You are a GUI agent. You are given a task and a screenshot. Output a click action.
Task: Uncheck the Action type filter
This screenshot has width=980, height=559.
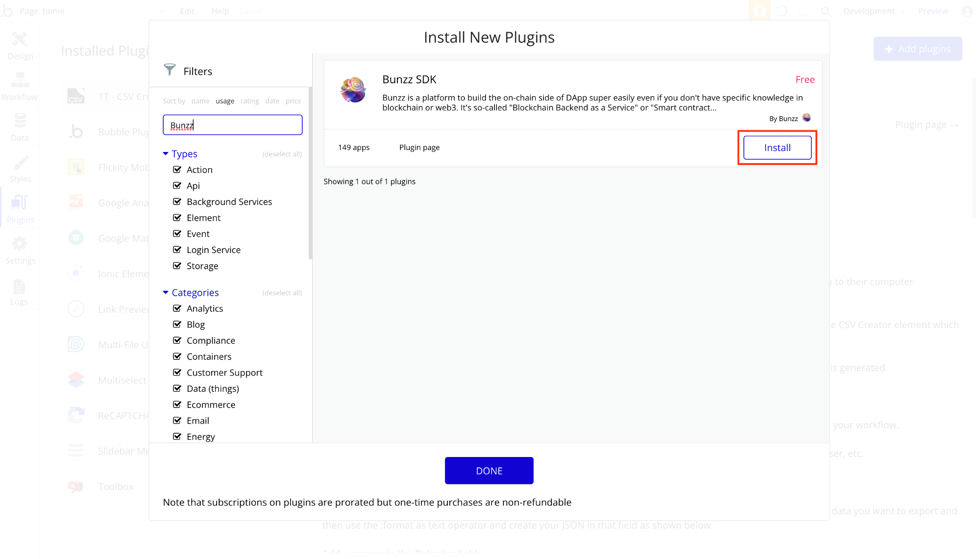tap(177, 169)
